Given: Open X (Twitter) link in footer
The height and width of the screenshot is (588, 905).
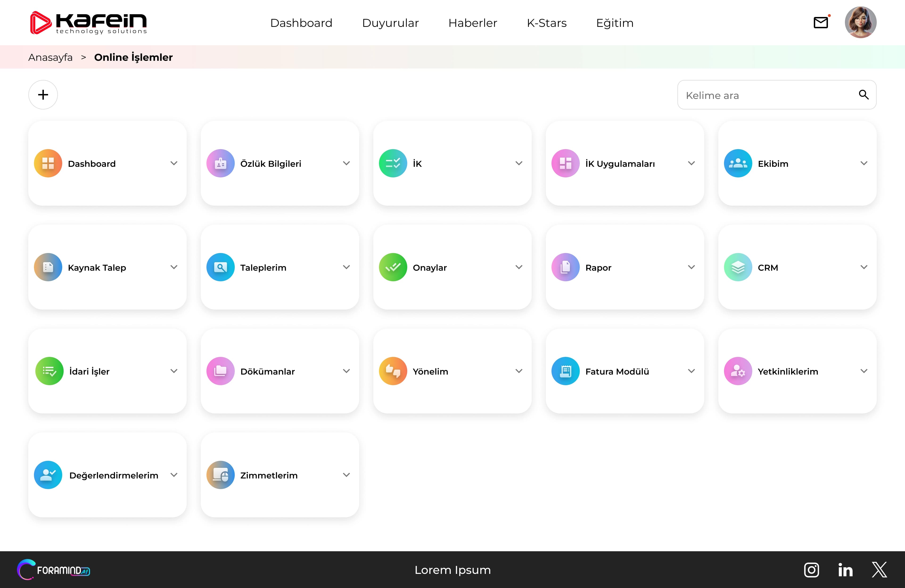Looking at the screenshot, I should tap(879, 570).
